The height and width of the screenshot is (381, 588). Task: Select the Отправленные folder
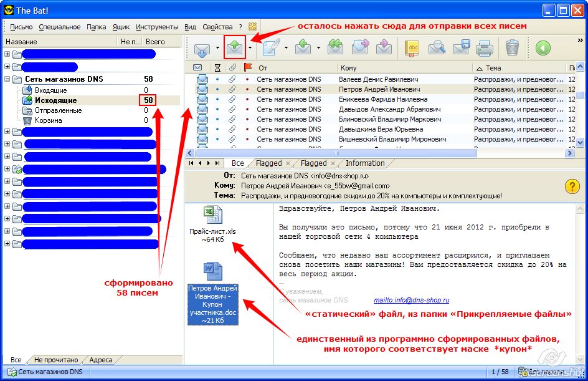[x=58, y=110]
